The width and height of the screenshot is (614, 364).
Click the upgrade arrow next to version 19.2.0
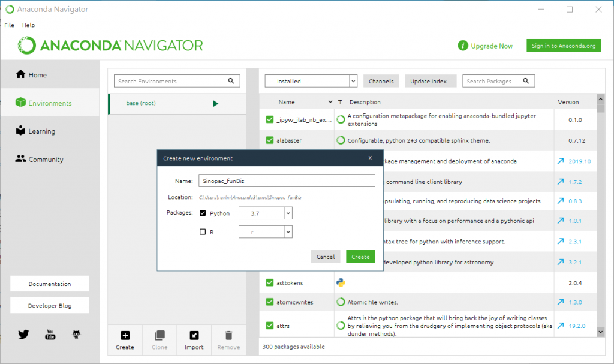tap(561, 326)
